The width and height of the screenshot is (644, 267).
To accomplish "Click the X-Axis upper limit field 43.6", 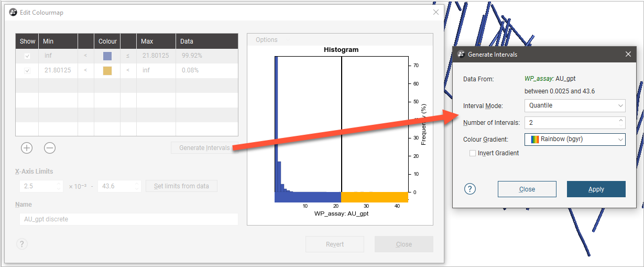I will [119, 186].
